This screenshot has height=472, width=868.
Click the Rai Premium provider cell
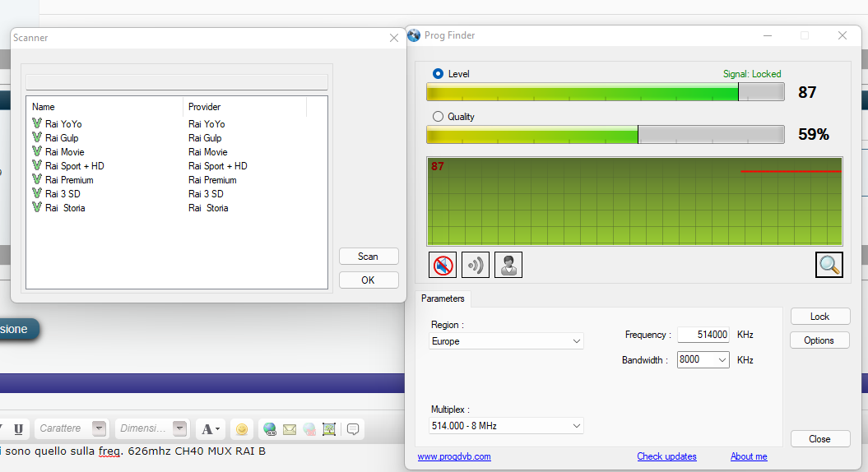[212, 180]
